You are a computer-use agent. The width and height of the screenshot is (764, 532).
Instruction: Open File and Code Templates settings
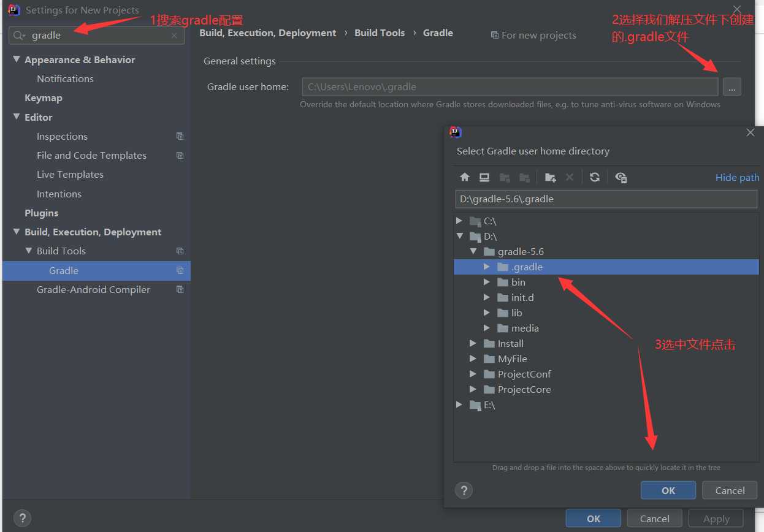coord(91,155)
